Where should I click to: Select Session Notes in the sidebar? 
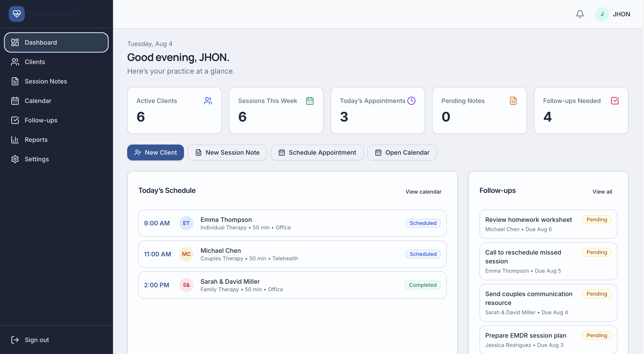click(x=56, y=81)
